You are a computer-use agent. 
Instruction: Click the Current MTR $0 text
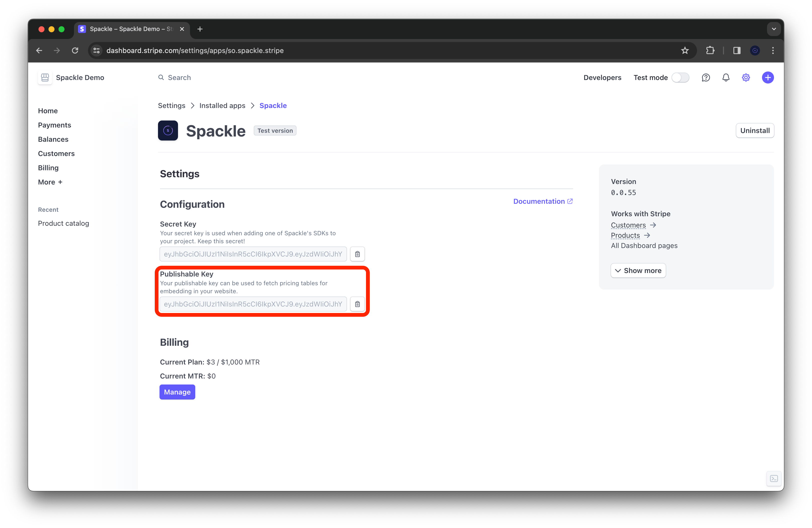point(188,376)
